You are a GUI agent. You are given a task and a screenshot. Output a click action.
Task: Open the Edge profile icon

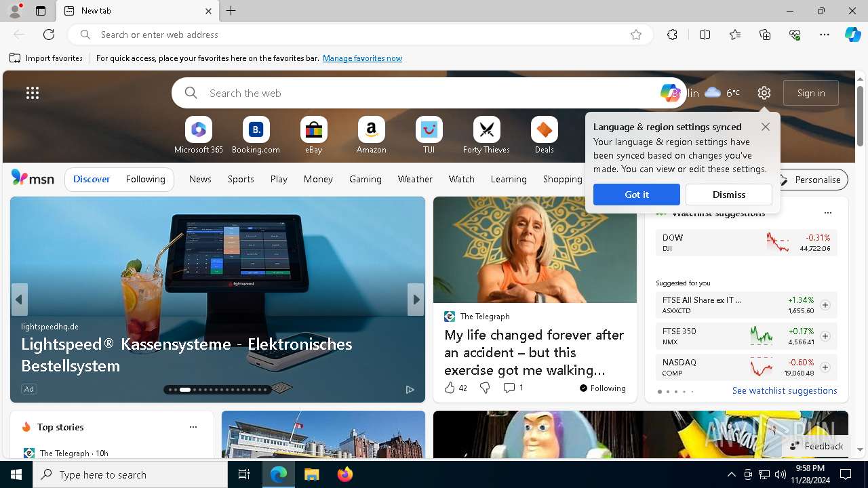(x=14, y=11)
